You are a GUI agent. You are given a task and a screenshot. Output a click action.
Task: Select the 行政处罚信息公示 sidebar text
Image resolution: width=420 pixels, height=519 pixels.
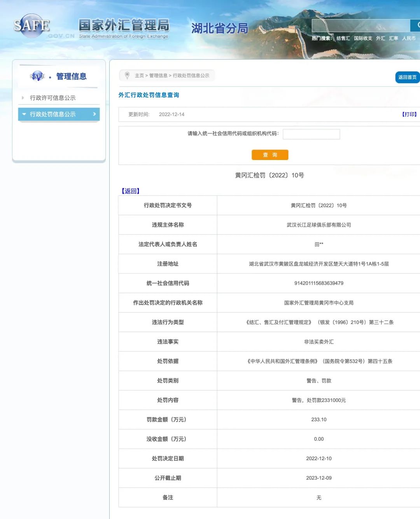click(52, 114)
